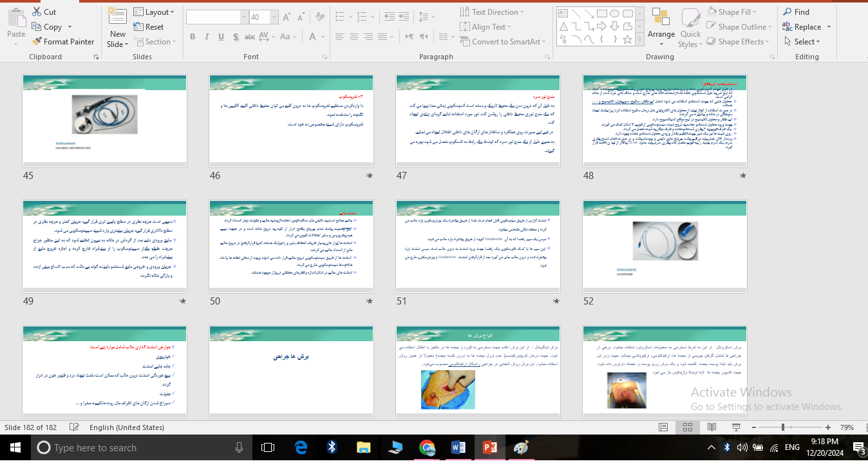The width and height of the screenshot is (868, 468).
Task: Open Word from the taskbar
Action: tap(458, 447)
